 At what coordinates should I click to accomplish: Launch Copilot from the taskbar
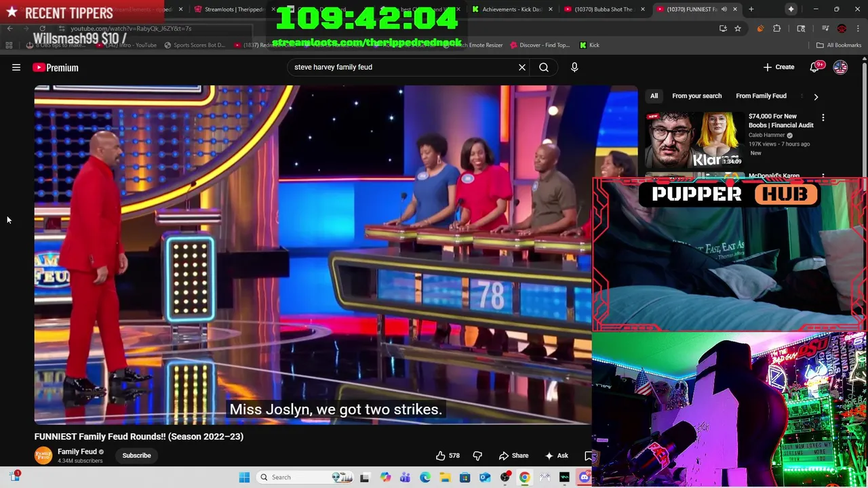(x=385, y=477)
